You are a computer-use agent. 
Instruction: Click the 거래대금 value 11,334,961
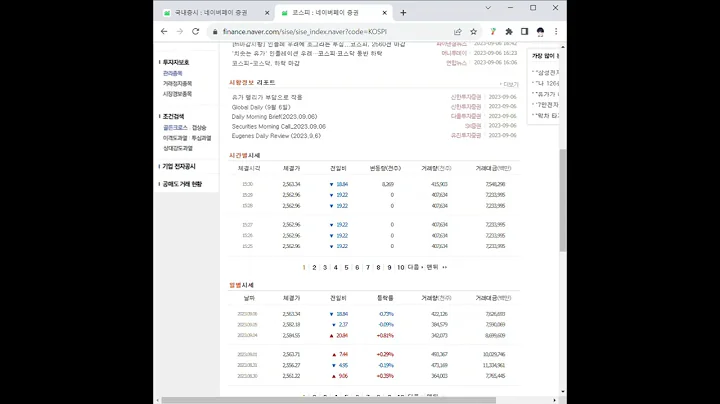tap(495, 365)
